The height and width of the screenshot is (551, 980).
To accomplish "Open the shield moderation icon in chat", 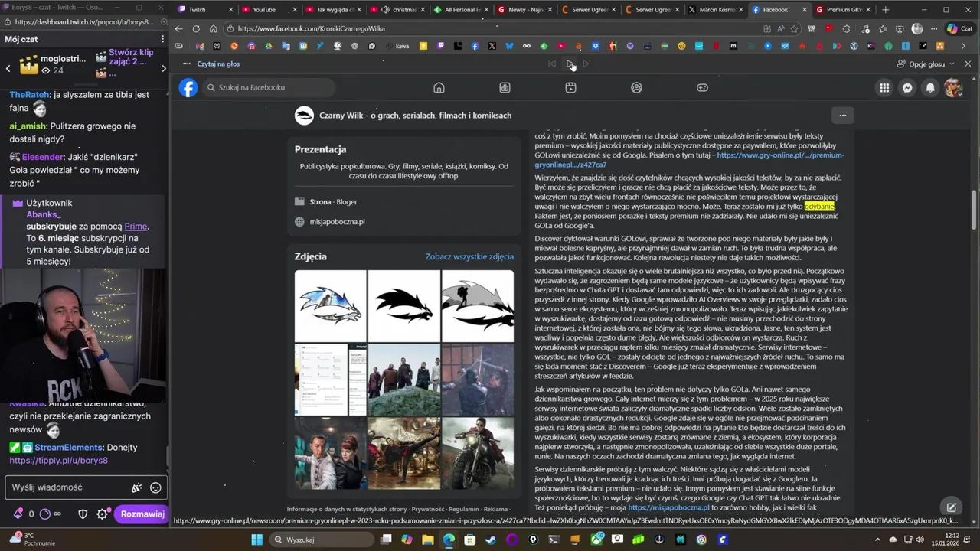I will 83,514.
